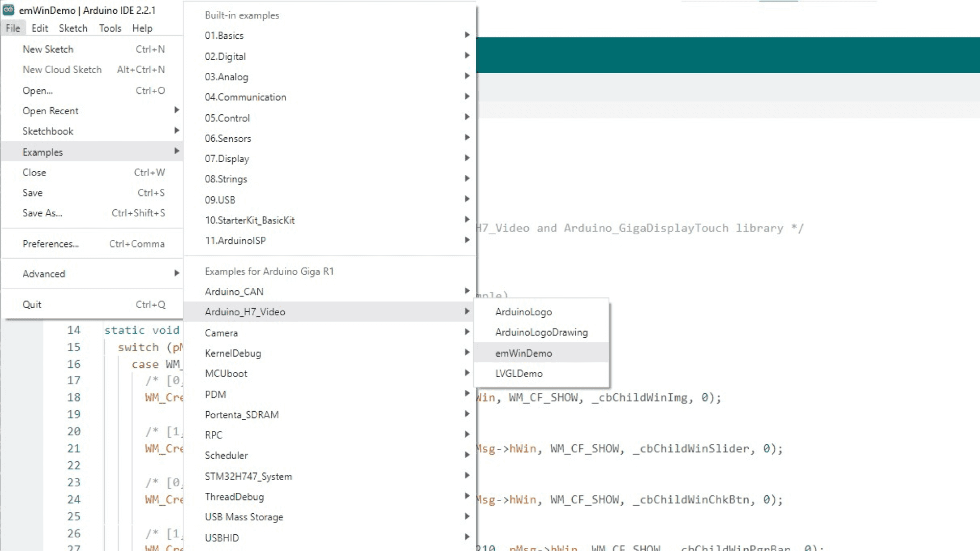Click the Help menu

click(x=142, y=28)
